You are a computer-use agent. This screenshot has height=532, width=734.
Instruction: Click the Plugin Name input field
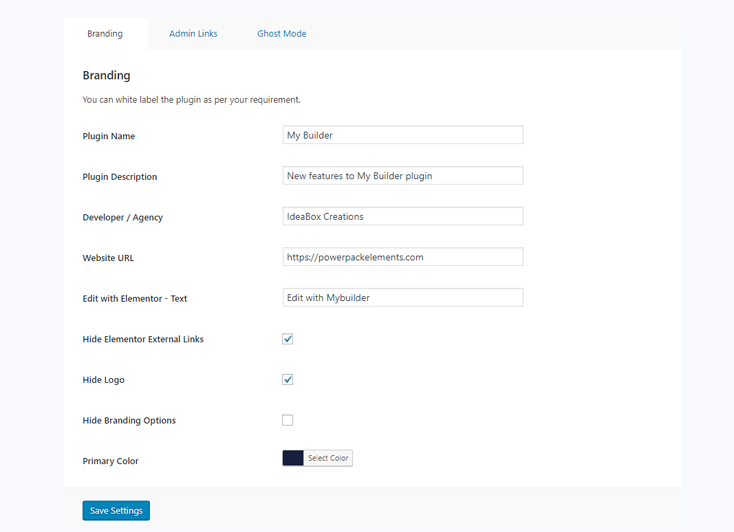[x=403, y=135]
